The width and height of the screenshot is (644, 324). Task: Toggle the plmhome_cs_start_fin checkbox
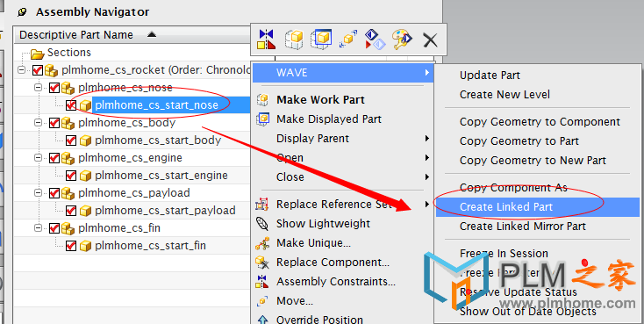coord(71,246)
